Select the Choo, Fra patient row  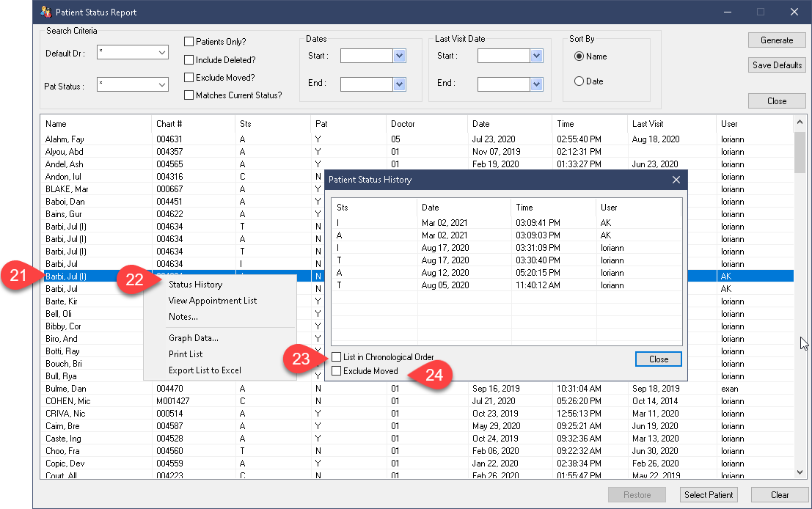(x=417, y=450)
